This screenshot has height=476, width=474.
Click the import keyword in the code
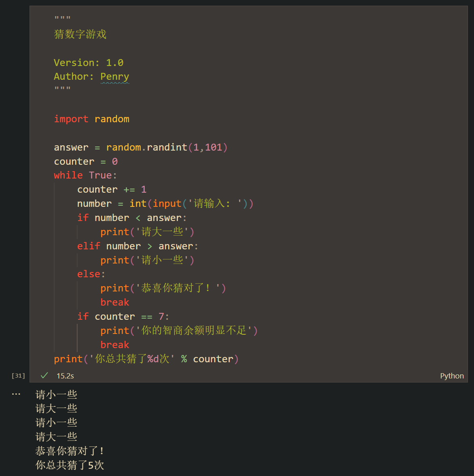coord(71,119)
